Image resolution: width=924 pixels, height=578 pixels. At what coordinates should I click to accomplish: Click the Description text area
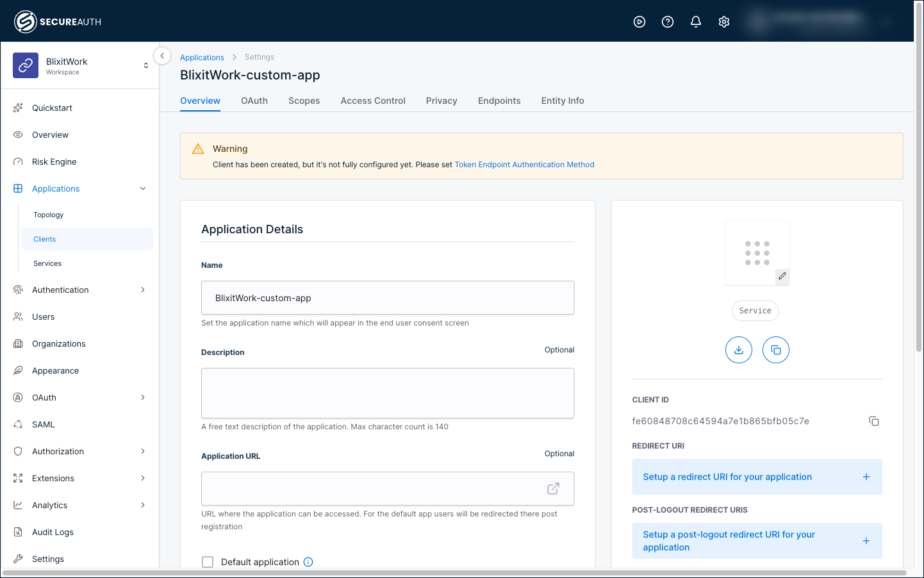click(x=388, y=393)
